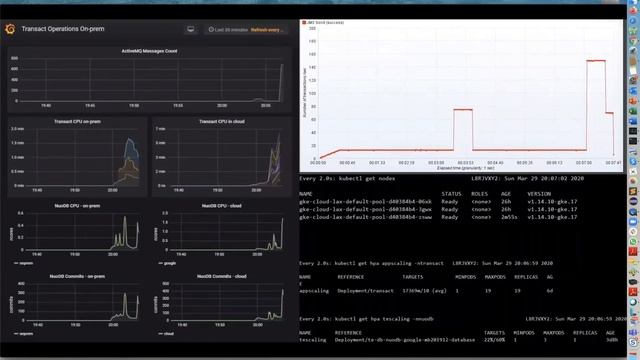
Task: Click the 'appscaling' HPA name in terminal
Action: (314, 291)
